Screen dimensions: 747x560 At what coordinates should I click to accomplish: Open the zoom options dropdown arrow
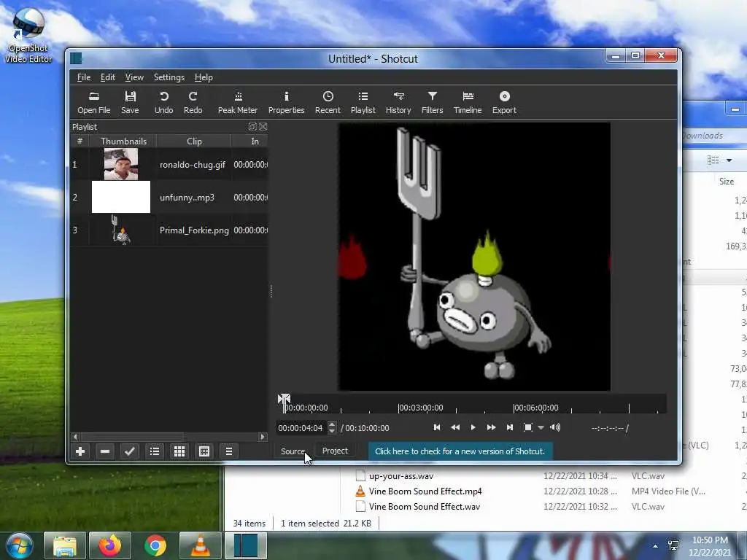coord(541,427)
